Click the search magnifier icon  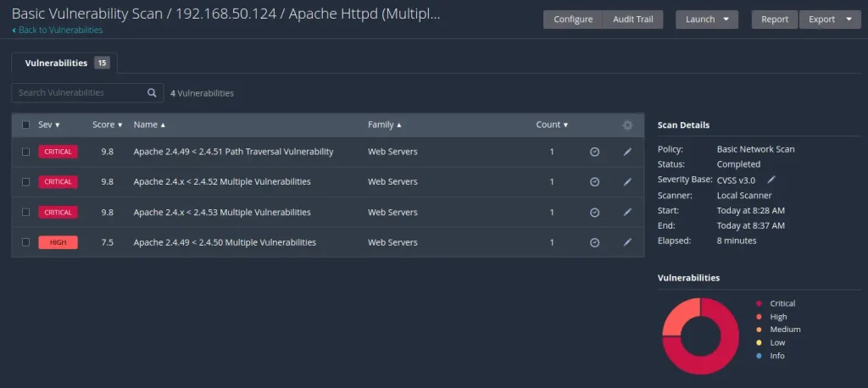(152, 93)
